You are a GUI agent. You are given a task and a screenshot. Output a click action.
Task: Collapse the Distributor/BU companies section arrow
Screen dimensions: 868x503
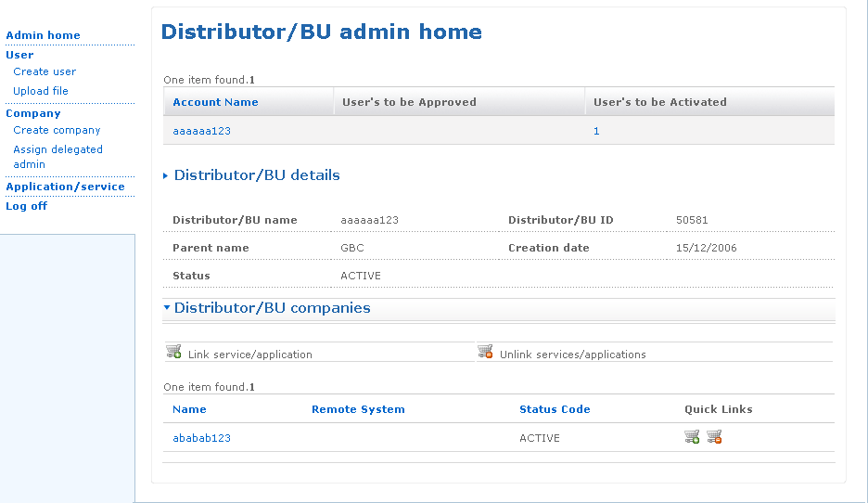coord(167,307)
